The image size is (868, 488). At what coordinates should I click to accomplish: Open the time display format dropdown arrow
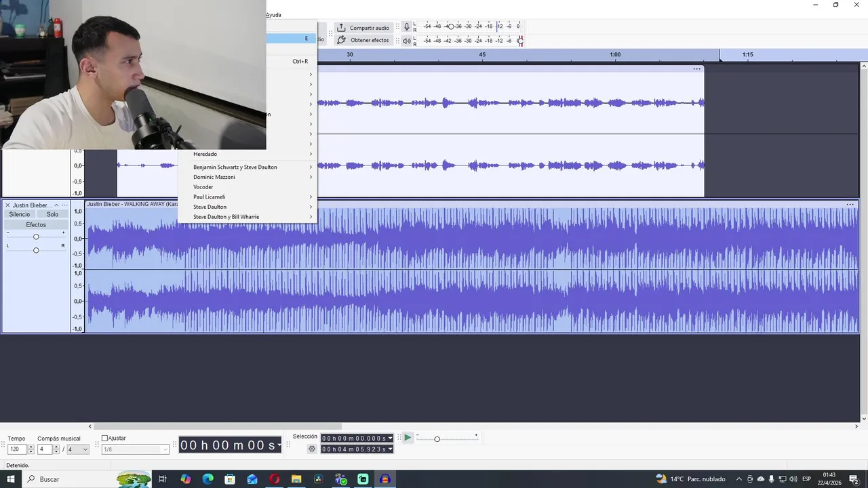[279, 445]
